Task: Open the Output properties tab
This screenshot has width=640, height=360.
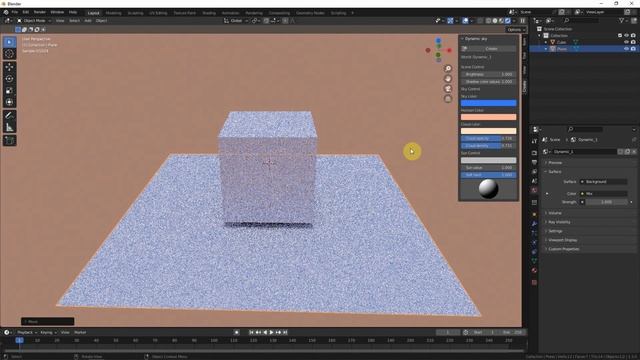Action: [534, 162]
